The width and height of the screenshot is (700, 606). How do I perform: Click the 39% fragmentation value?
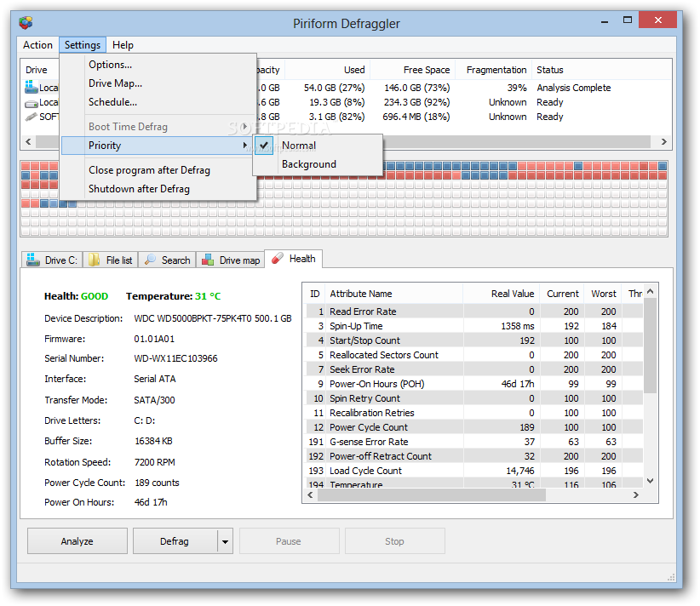point(517,88)
